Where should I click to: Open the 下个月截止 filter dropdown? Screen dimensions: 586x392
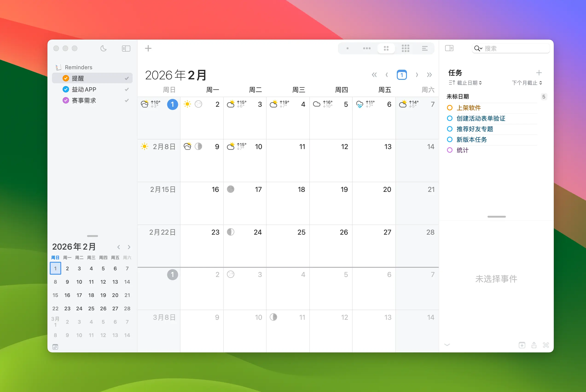[x=527, y=83]
